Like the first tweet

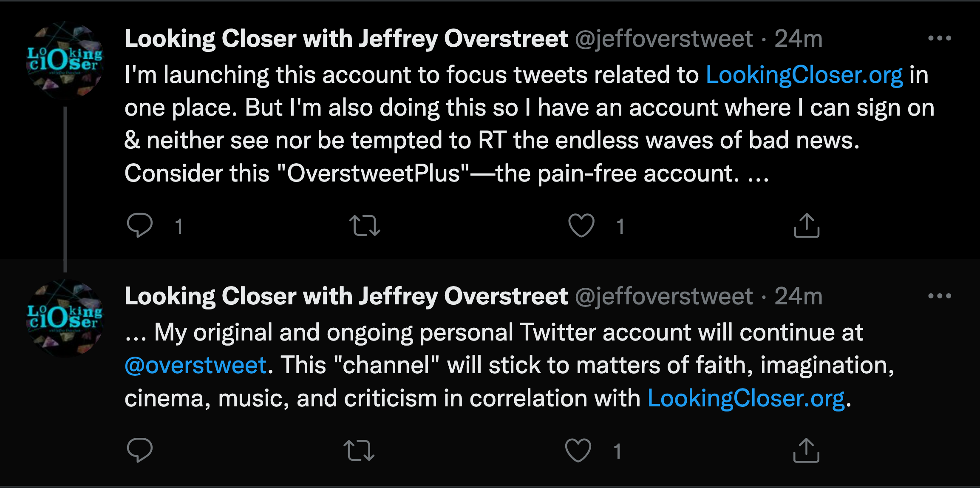point(581,225)
